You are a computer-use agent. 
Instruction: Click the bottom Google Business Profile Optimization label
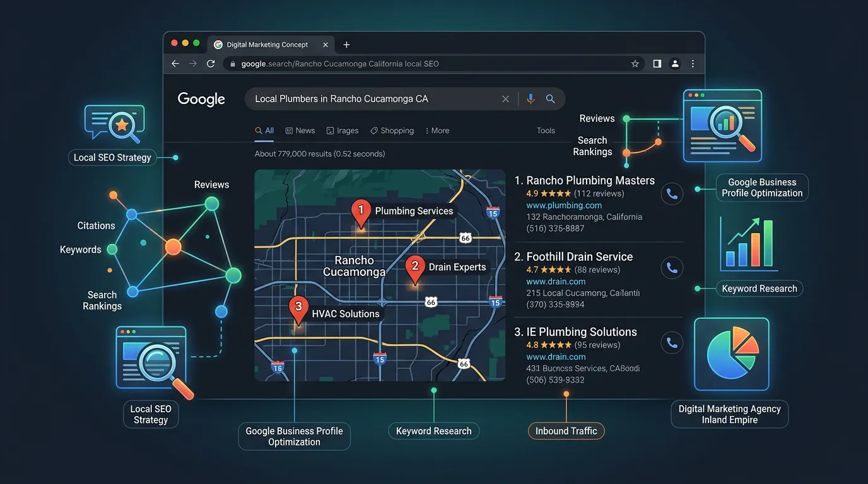(x=294, y=436)
